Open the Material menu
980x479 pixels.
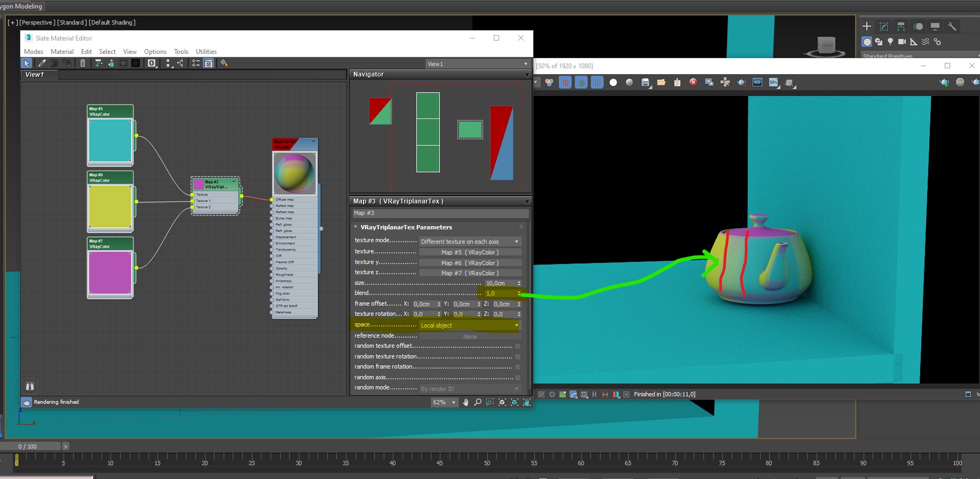tap(62, 52)
